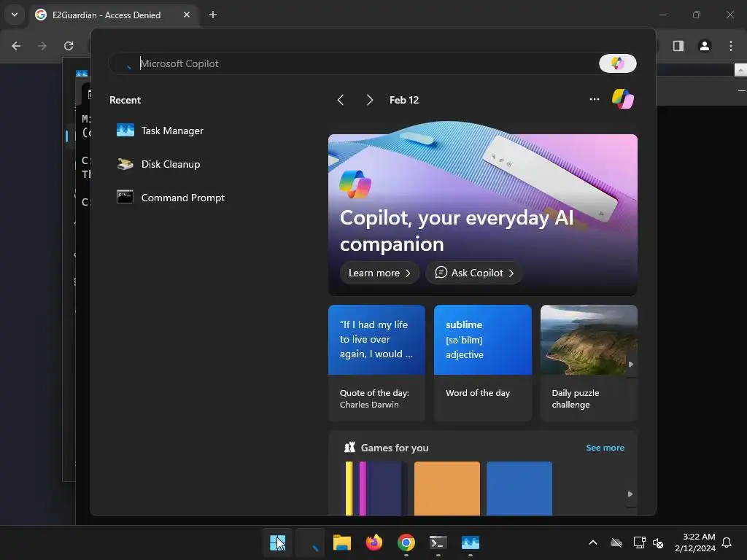The height and width of the screenshot is (560, 747).
Task: Click the Games for you heading
Action: 395,448
